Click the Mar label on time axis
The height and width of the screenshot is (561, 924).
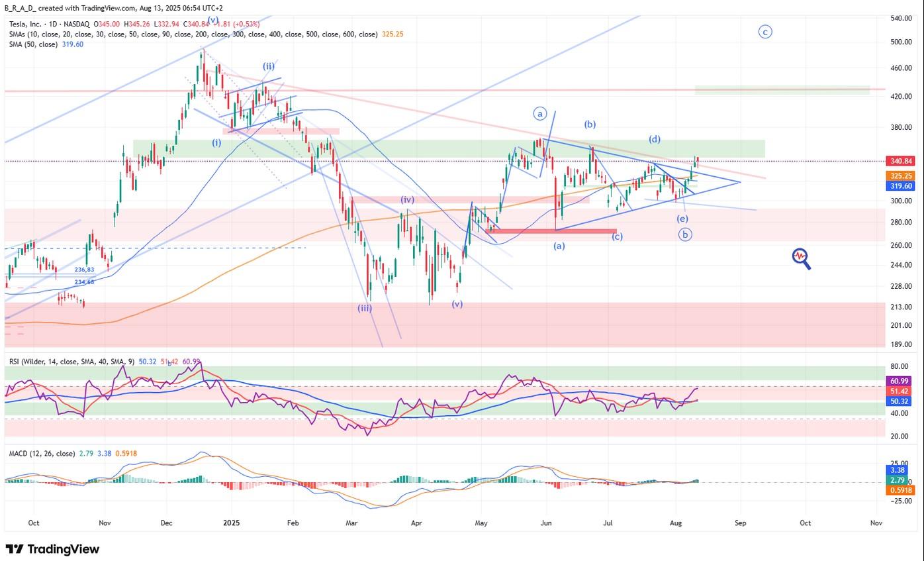(351, 523)
